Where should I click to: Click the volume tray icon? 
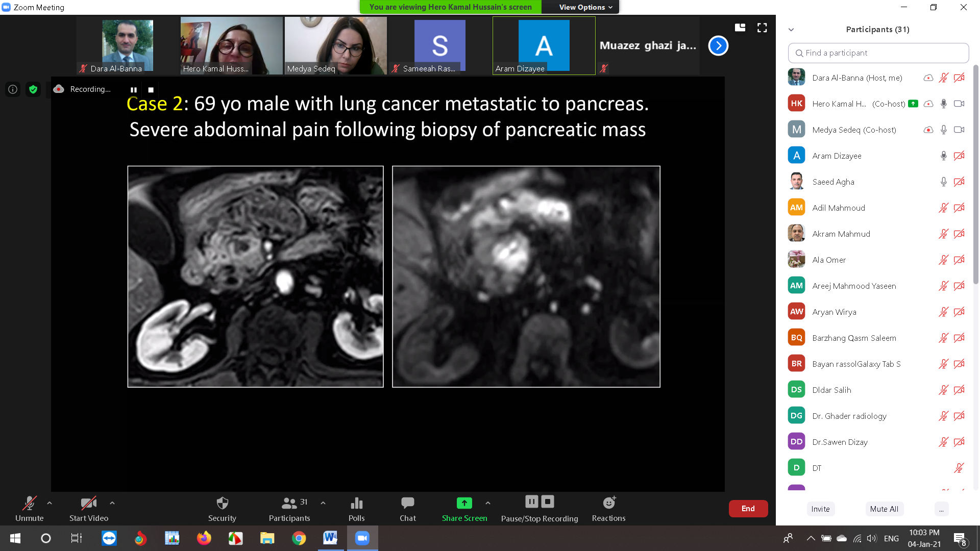[x=872, y=538]
